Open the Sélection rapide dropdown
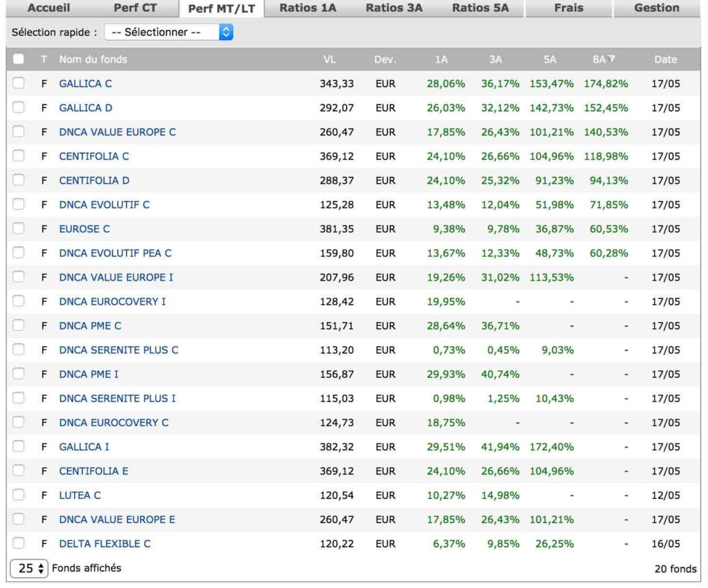 click(169, 32)
